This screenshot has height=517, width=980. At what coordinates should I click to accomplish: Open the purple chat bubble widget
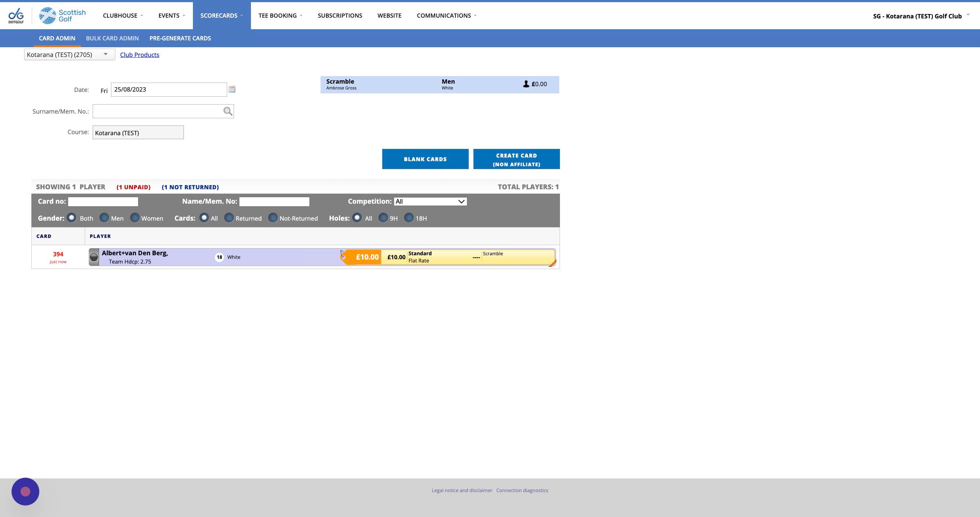(26, 491)
